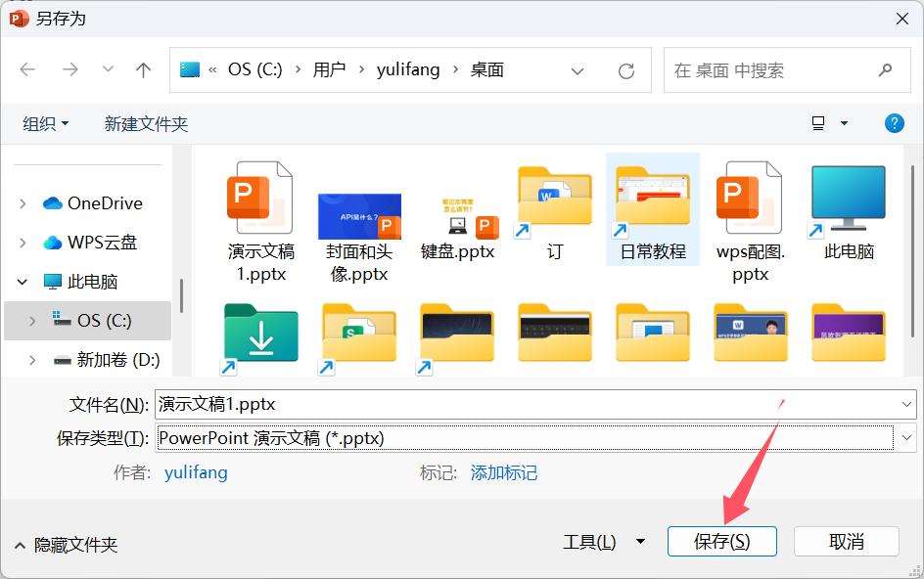Click the 工具 dropdown arrow

click(640, 541)
